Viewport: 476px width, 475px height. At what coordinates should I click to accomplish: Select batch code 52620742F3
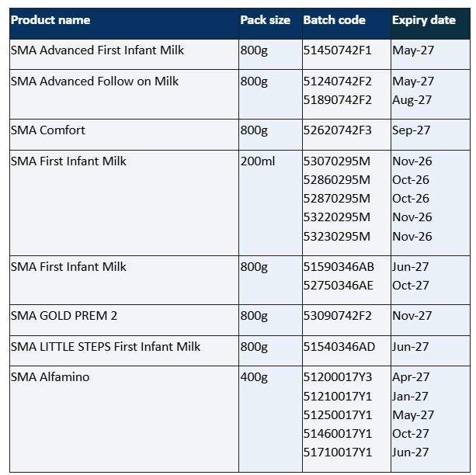[x=338, y=130]
